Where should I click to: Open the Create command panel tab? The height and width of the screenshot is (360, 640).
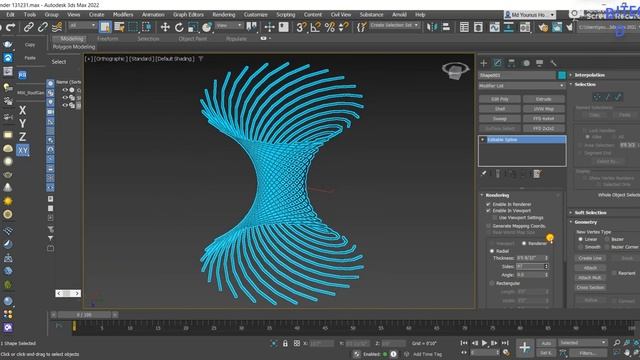coord(484,63)
